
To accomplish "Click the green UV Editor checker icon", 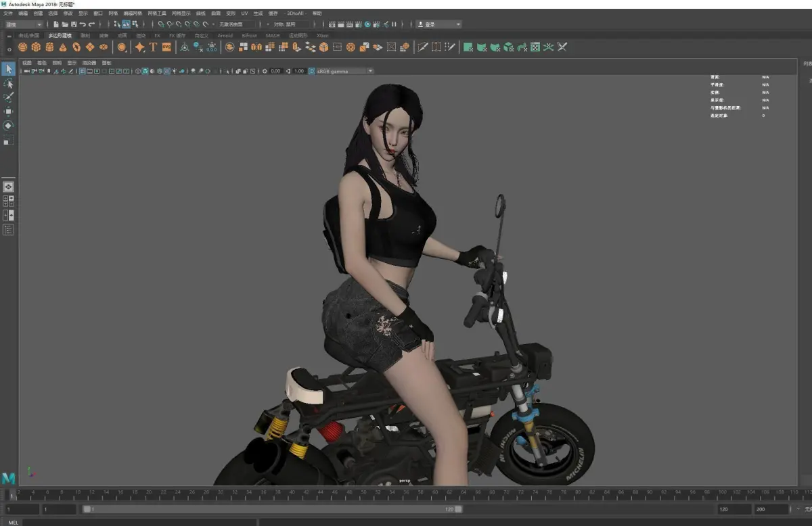I will point(535,47).
